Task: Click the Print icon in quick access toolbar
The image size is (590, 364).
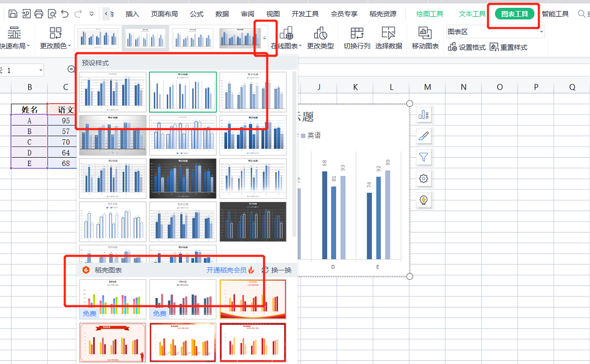Action: point(39,14)
